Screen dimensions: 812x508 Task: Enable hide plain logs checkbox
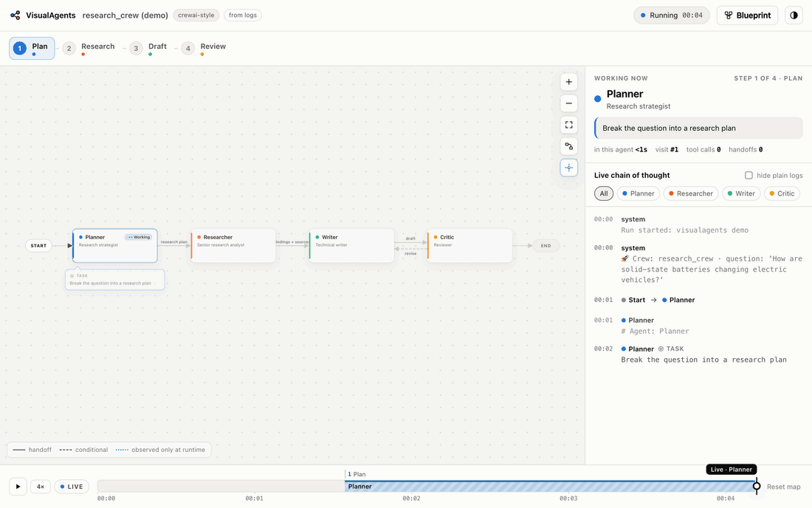coord(749,176)
